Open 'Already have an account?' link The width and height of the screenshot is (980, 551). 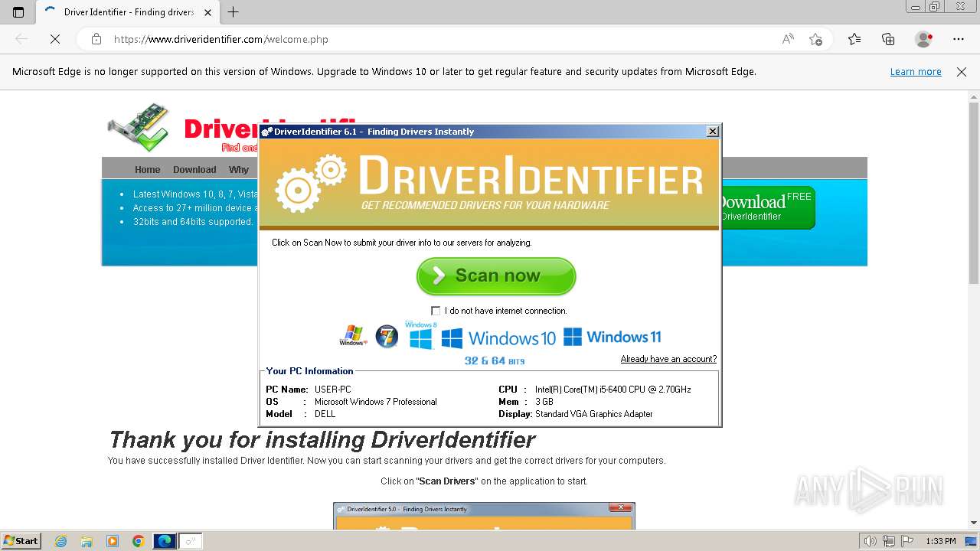(x=668, y=359)
